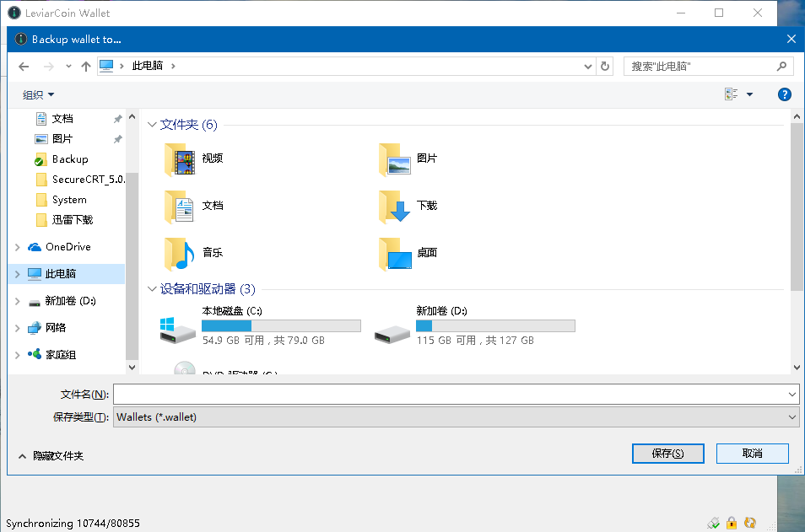
Task: Unpin 文档 from quick access
Action: [x=117, y=119]
